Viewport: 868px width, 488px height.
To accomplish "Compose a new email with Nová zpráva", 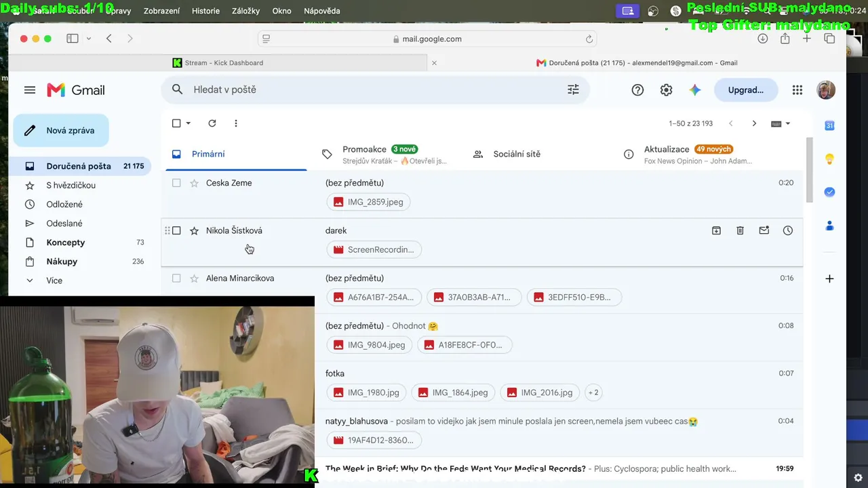I will point(61,130).
